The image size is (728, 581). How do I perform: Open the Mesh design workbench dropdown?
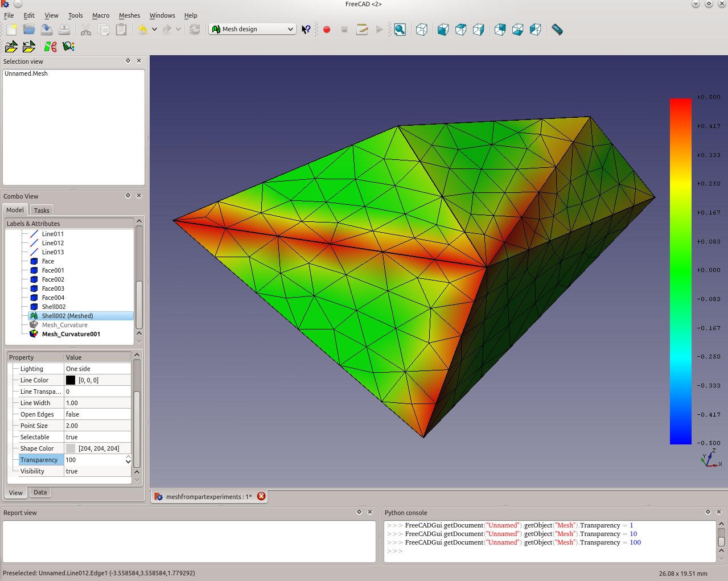[253, 29]
